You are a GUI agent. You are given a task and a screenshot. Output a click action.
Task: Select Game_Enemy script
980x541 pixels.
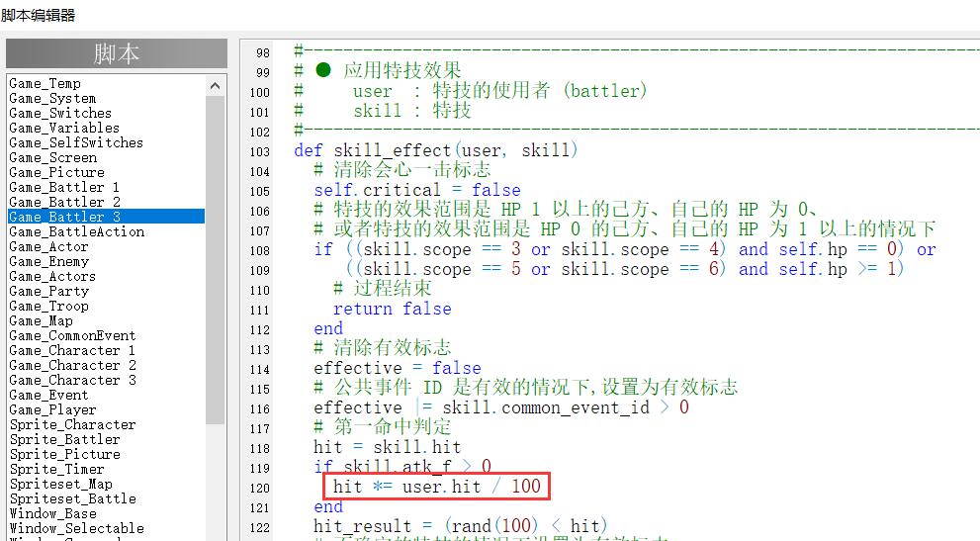tap(49, 261)
